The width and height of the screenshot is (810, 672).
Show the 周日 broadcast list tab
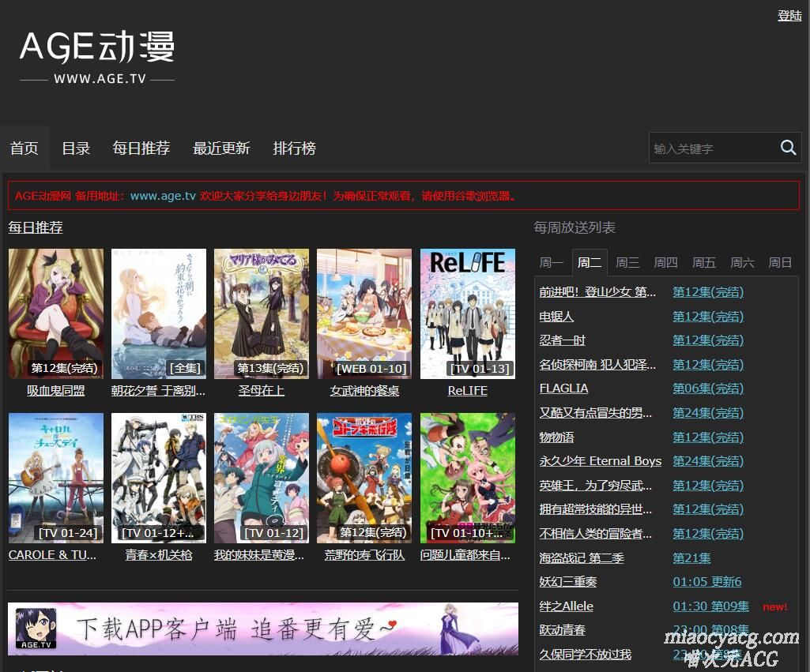780,263
